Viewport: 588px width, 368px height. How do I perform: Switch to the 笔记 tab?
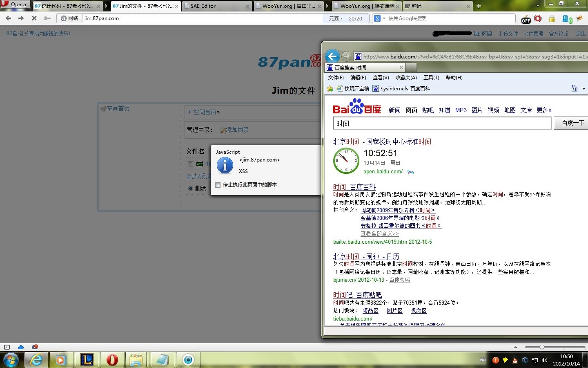pyautogui.click(x=438, y=6)
